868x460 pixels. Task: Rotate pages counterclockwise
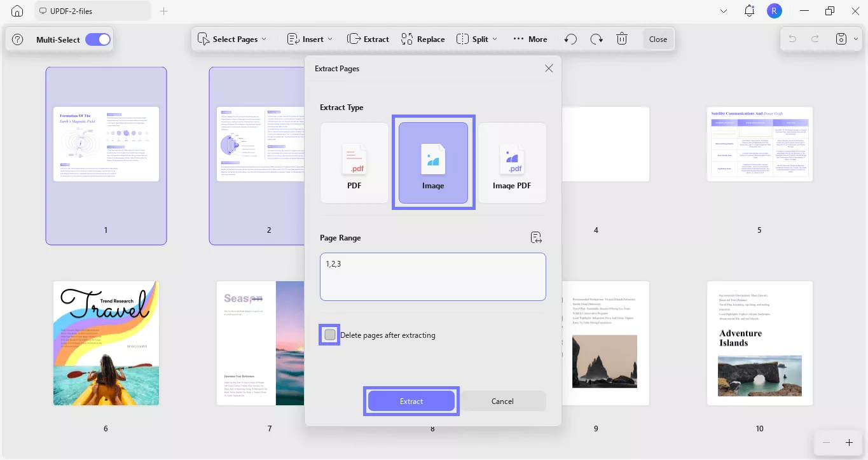pyautogui.click(x=570, y=39)
